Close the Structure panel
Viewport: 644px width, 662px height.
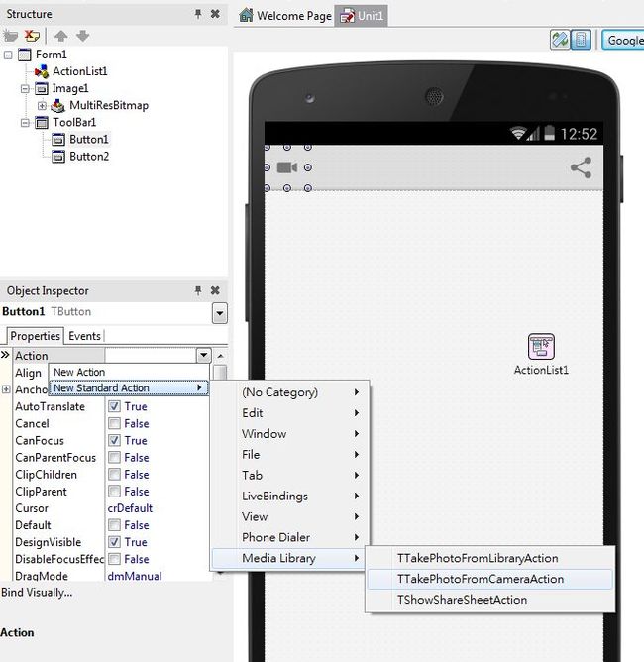(215, 14)
